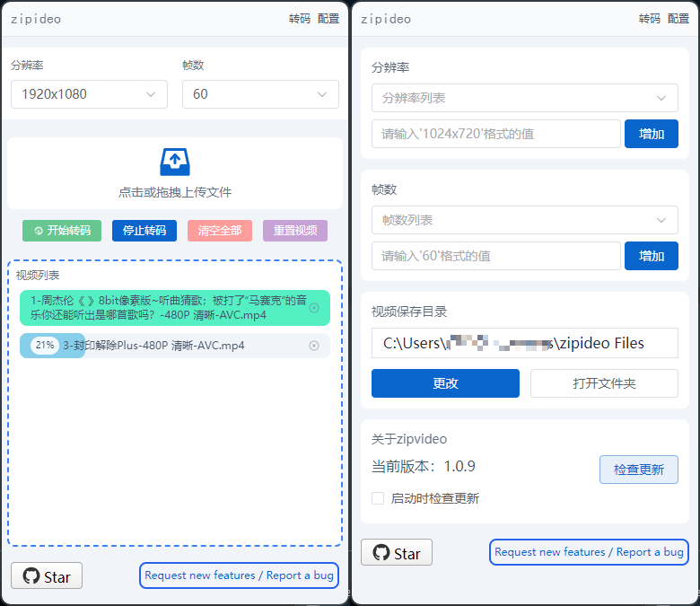The image size is (700, 606).
Task: Click the zipideo Files save path field
Action: point(525,343)
